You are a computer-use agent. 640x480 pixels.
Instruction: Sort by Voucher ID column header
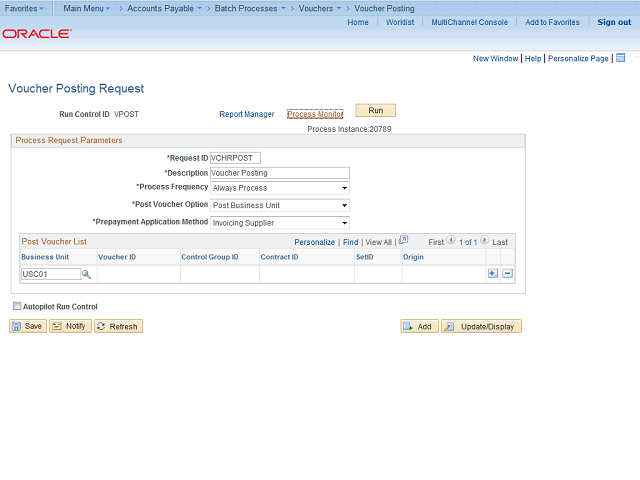tap(117, 257)
